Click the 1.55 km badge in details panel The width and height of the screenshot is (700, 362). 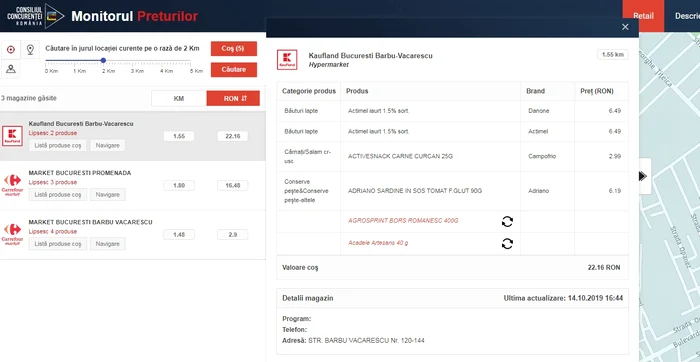613,54
